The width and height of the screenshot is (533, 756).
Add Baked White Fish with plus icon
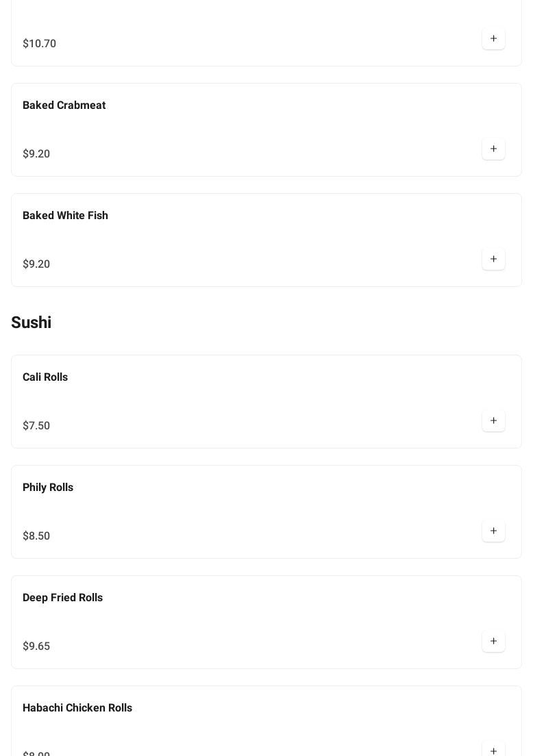[x=493, y=260]
